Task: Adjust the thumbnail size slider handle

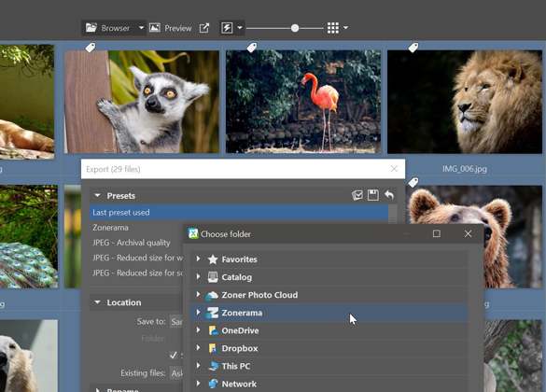Action: tap(295, 28)
